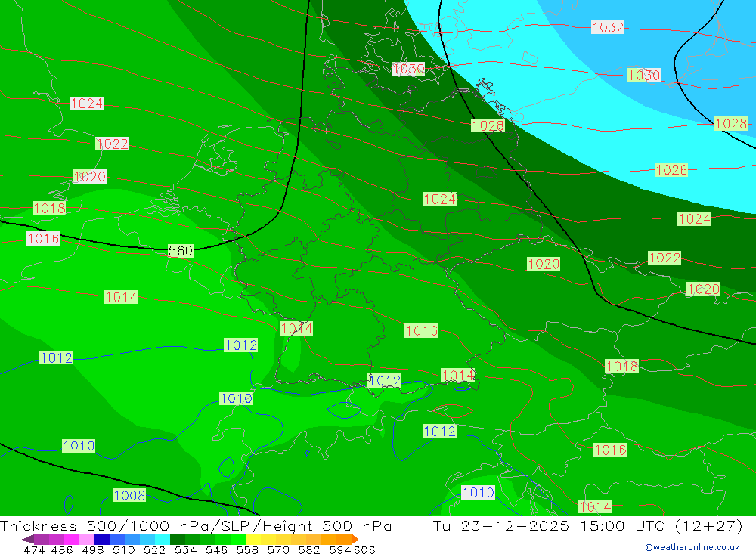The height and width of the screenshot is (554, 756).
Task: Pick the cyan legend swatch before 534
Action: 163,539
